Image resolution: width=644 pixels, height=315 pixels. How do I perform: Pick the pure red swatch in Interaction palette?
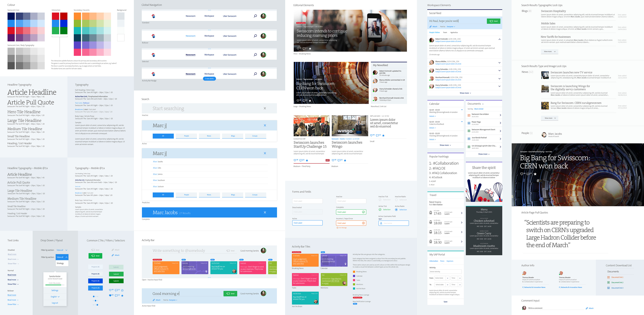(56, 16)
